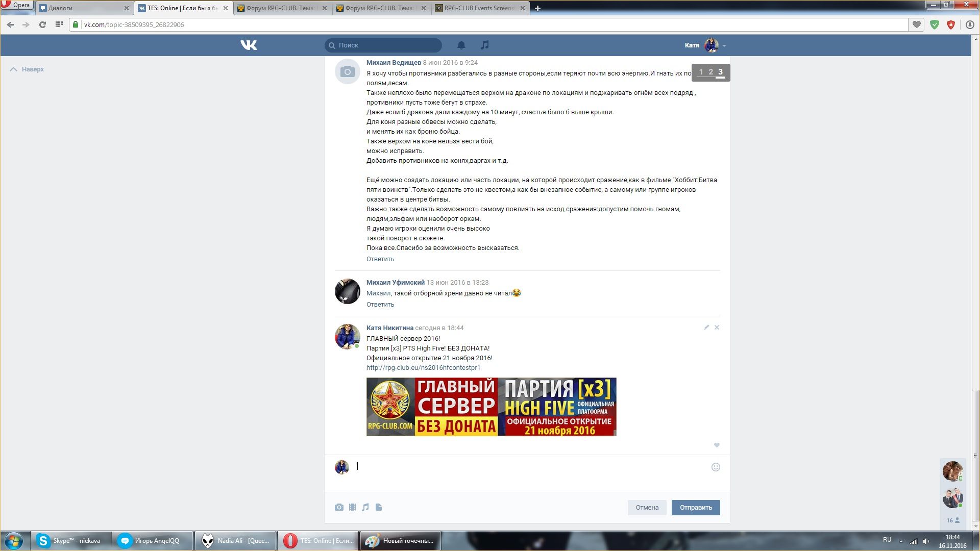Attach a photo using camera icon

point(339,507)
